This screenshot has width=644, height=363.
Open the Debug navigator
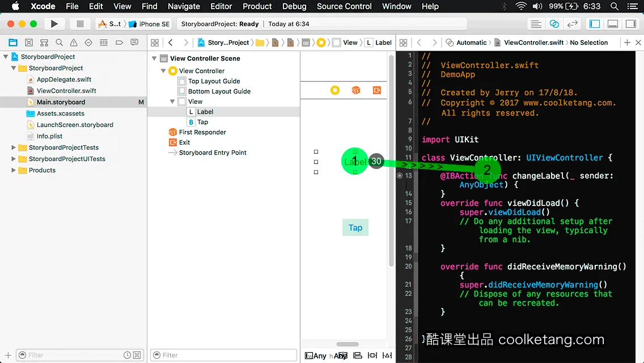(x=104, y=43)
